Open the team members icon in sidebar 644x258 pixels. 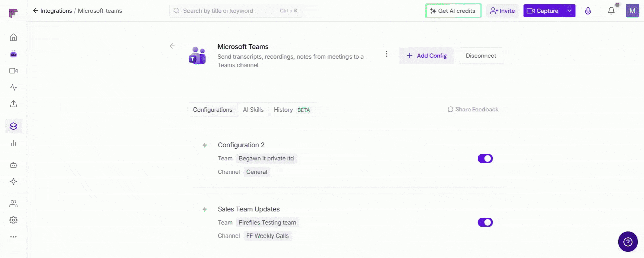coord(13,203)
